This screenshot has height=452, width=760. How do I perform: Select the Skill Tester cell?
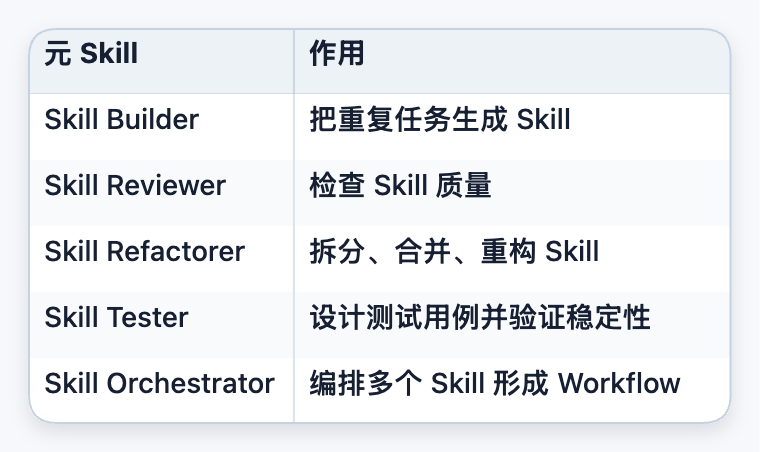161,324
